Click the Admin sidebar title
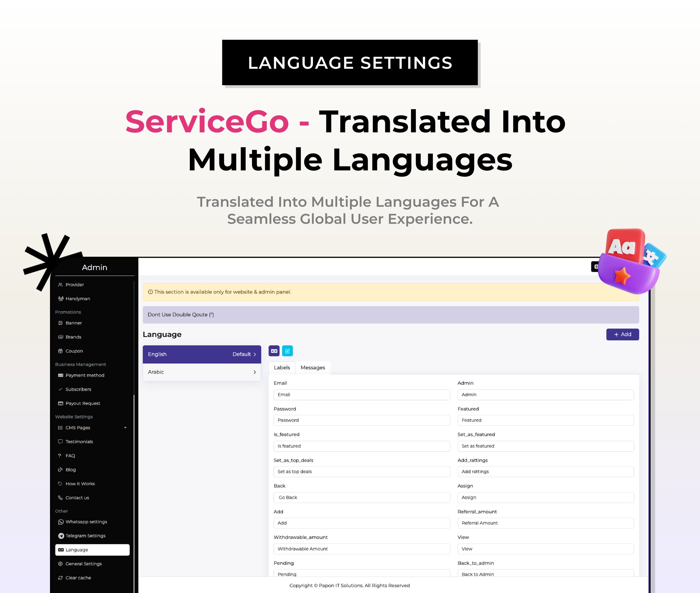700x593 pixels. [x=95, y=268]
